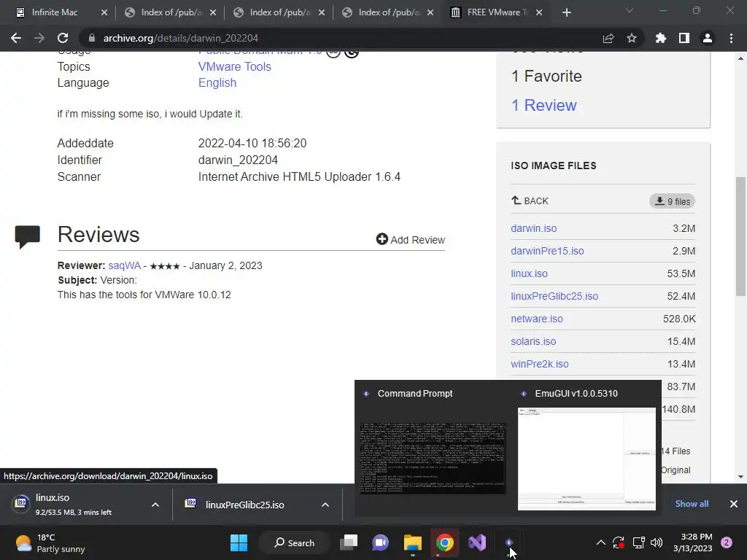Open reviewer saqWA profile link
The image size is (747, 560).
(x=124, y=265)
